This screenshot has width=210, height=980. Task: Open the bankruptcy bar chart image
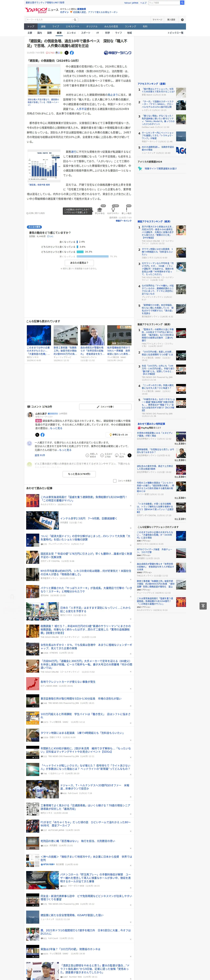(44, 166)
